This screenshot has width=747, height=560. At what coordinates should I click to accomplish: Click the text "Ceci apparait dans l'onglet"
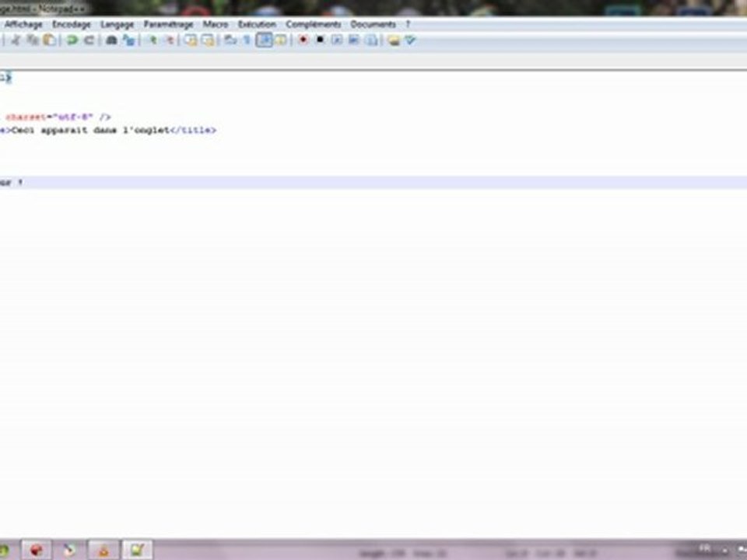[x=91, y=130]
